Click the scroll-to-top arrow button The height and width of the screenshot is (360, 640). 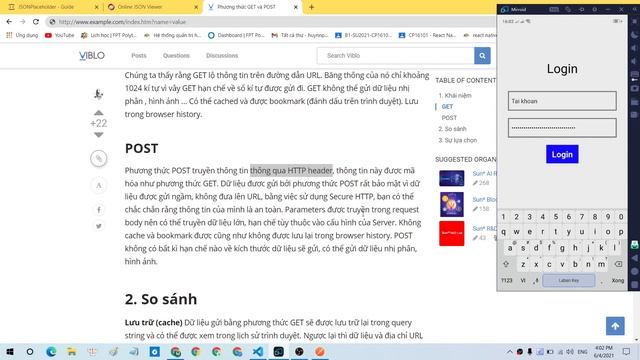(615, 326)
